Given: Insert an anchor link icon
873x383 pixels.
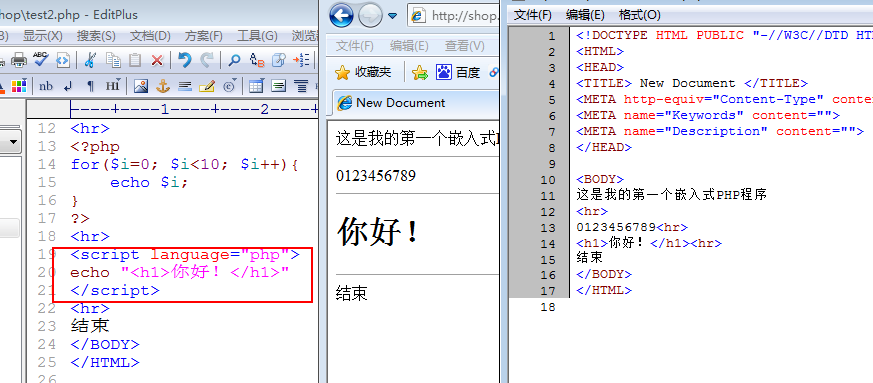Looking at the screenshot, I should [163, 86].
